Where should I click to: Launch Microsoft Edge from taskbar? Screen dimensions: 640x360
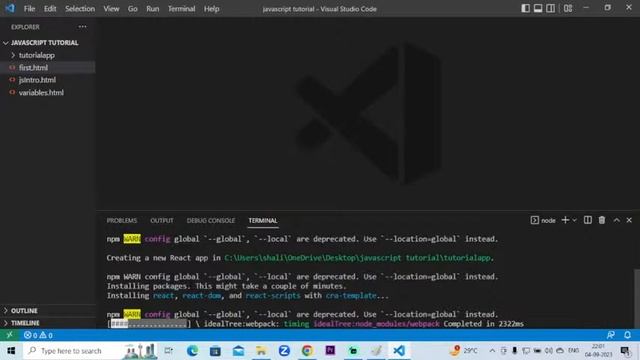(192, 351)
